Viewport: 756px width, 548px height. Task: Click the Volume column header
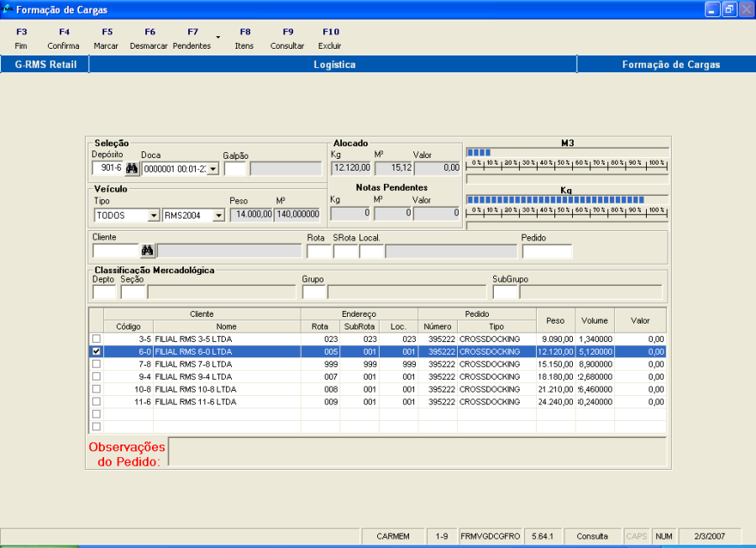coord(595,319)
